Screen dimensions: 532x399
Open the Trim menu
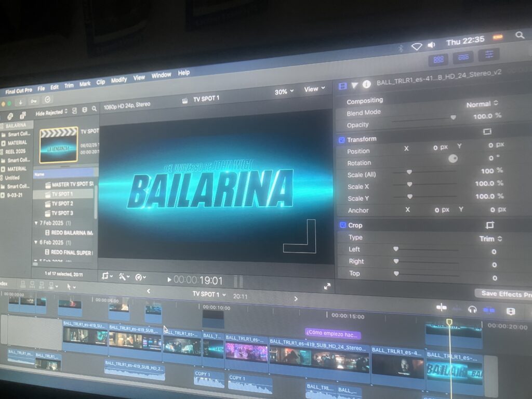(69, 86)
